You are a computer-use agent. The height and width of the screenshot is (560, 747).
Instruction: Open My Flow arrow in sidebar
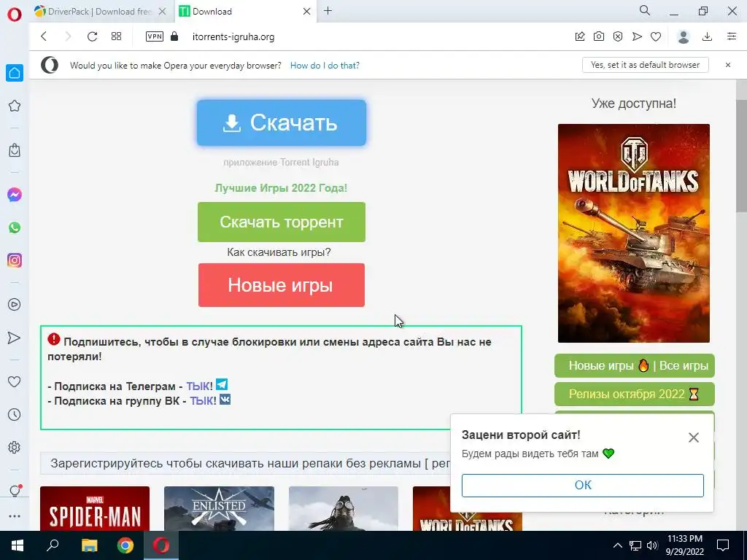15,338
